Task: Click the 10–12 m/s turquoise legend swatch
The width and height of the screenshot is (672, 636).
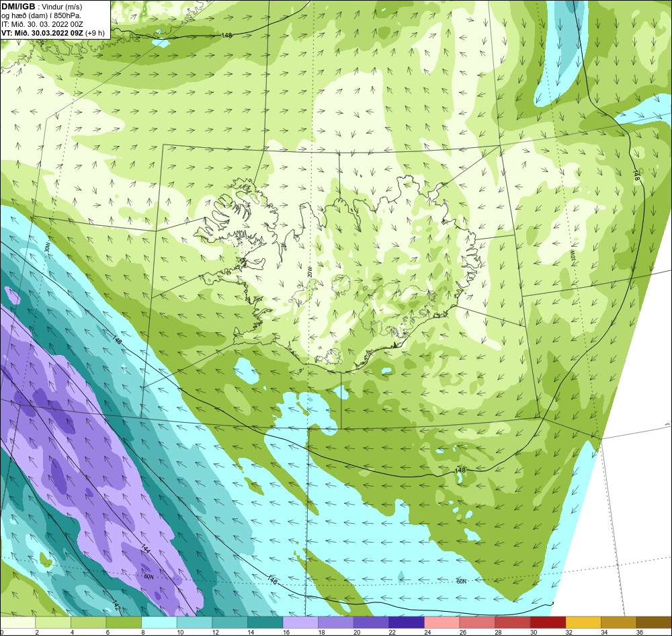Action: (195, 623)
